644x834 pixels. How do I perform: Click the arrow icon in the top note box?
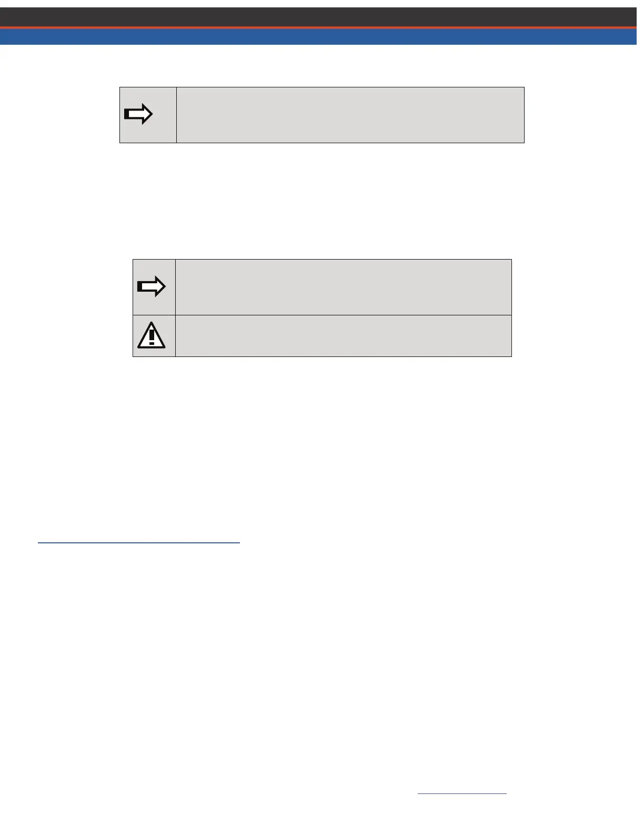pos(138,114)
